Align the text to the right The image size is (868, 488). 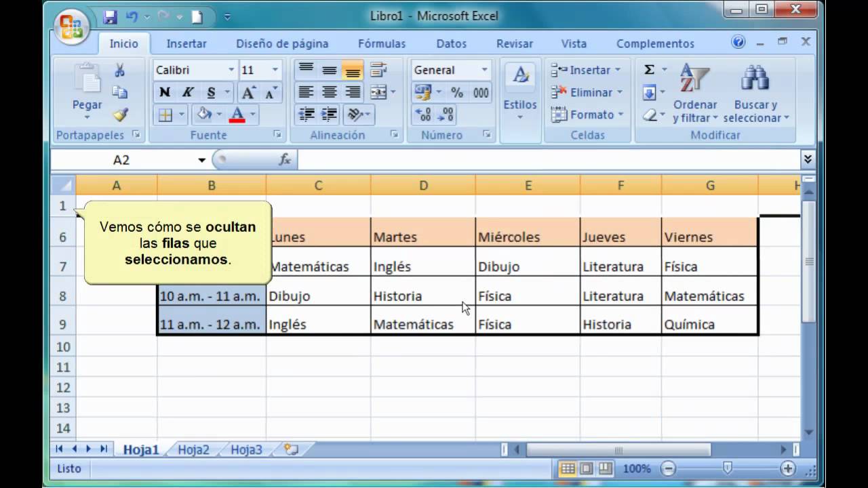coord(353,92)
